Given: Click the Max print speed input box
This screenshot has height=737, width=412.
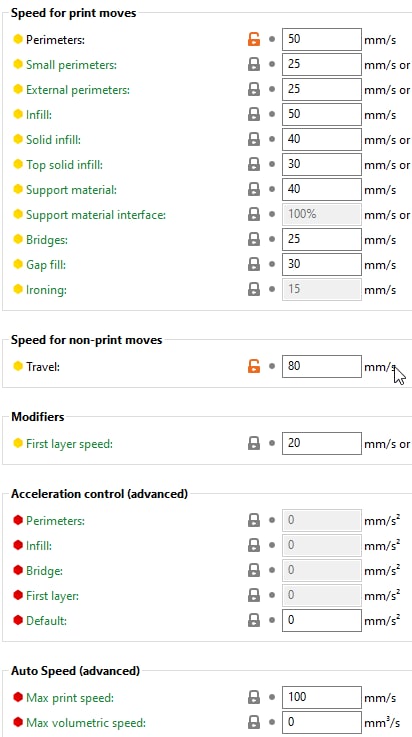Looking at the screenshot, I should [322, 698].
